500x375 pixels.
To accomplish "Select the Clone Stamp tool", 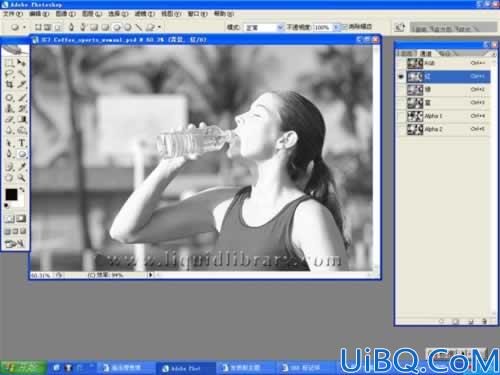I will 9,108.
